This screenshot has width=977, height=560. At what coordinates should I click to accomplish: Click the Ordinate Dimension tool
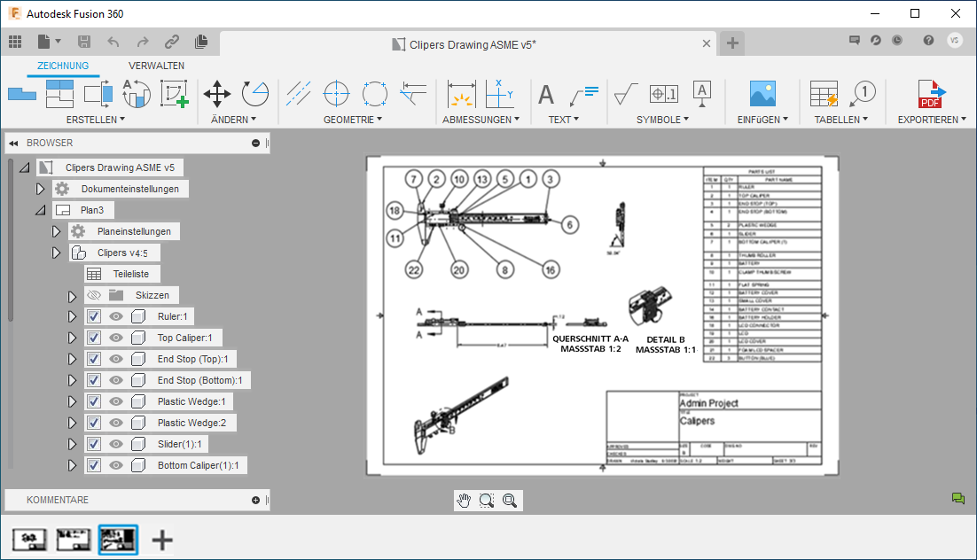[500, 94]
